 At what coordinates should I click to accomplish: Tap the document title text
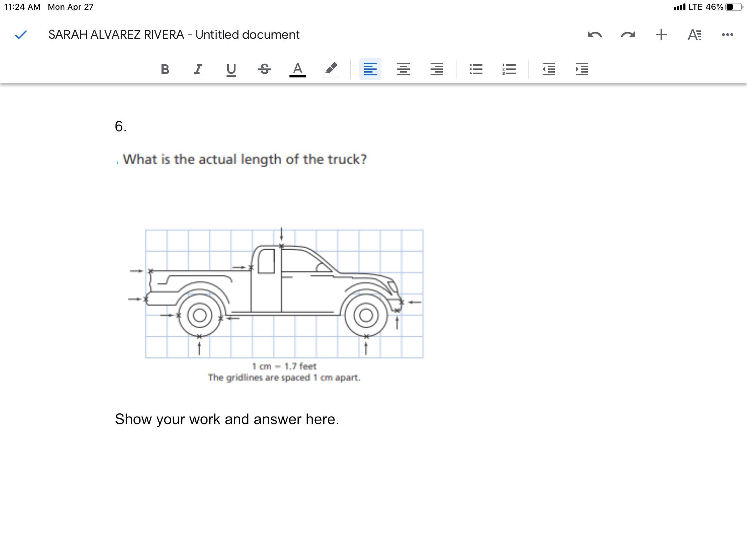pyautogui.click(x=174, y=35)
